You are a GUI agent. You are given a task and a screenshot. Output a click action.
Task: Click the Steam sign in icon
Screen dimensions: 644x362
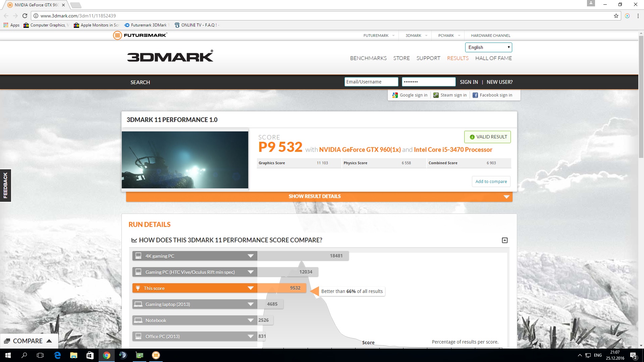click(436, 95)
